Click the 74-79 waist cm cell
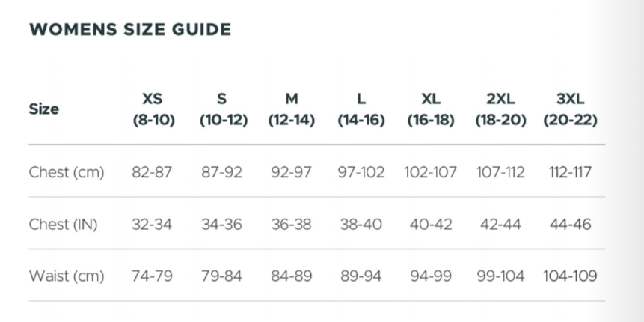This screenshot has height=322, width=644. pyautogui.click(x=152, y=276)
